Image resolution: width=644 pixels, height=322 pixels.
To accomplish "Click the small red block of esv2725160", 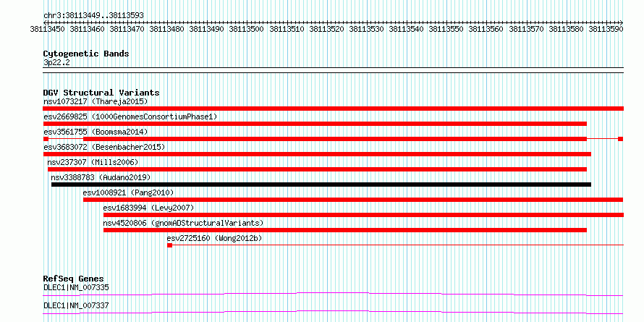I will pyautogui.click(x=169, y=245).
